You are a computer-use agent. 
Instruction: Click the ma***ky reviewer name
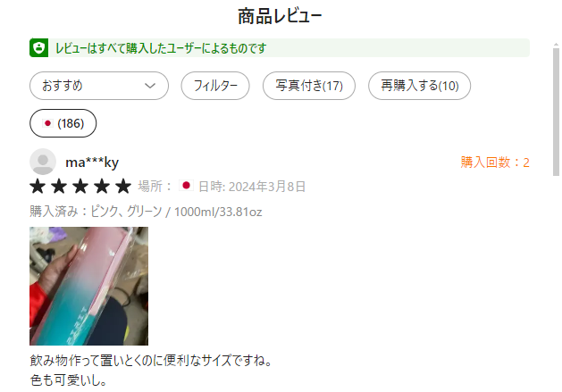tap(92, 163)
